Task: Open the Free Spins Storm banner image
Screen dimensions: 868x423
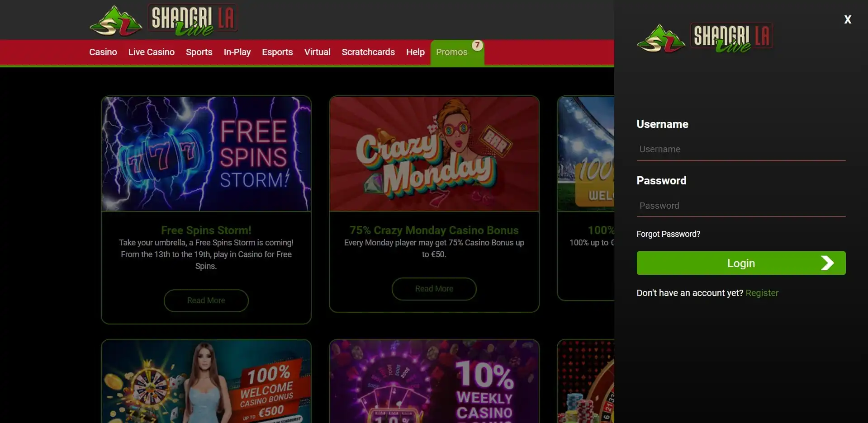Action: pyautogui.click(x=206, y=154)
